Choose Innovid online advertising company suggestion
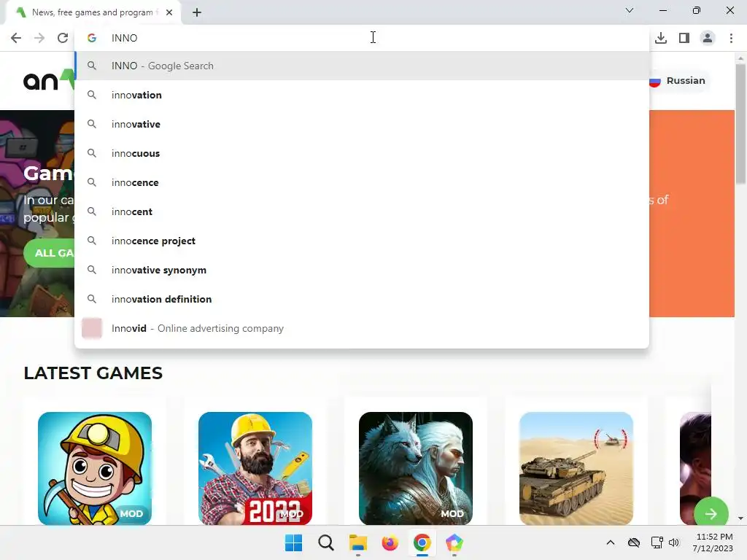This screenshot has height=560, width=747. point(362,328)
